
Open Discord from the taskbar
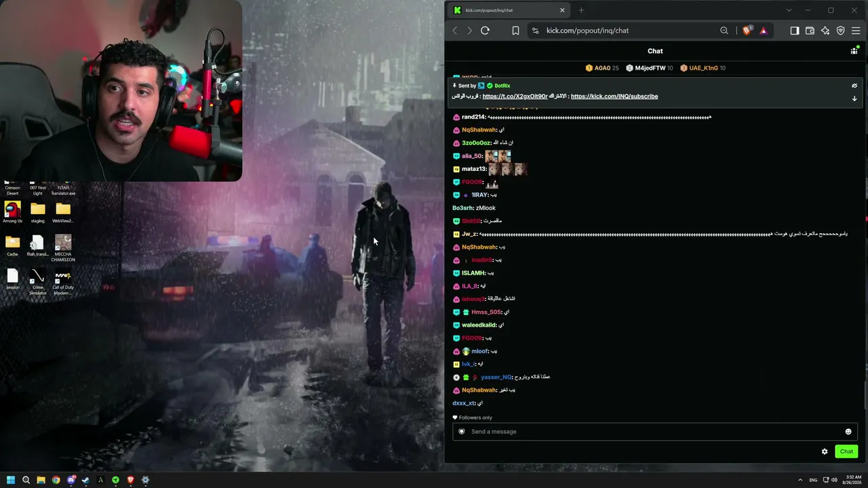pos(71,480)
